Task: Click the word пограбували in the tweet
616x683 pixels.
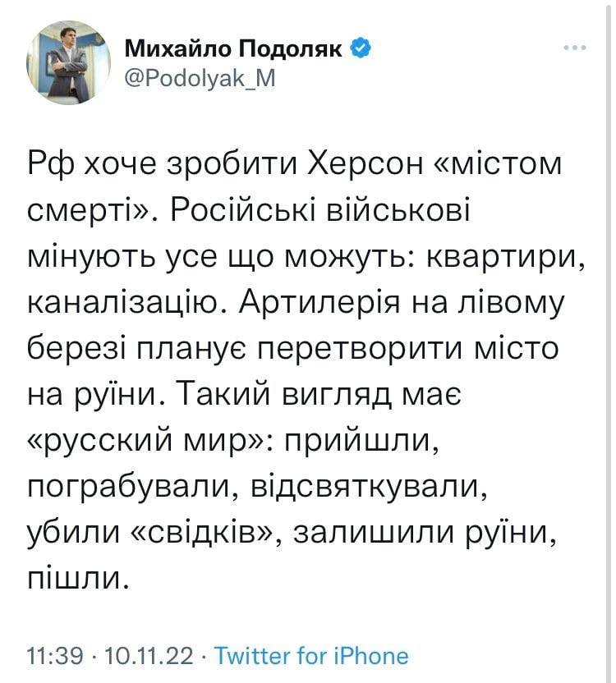Action: [x=130, y=488]
